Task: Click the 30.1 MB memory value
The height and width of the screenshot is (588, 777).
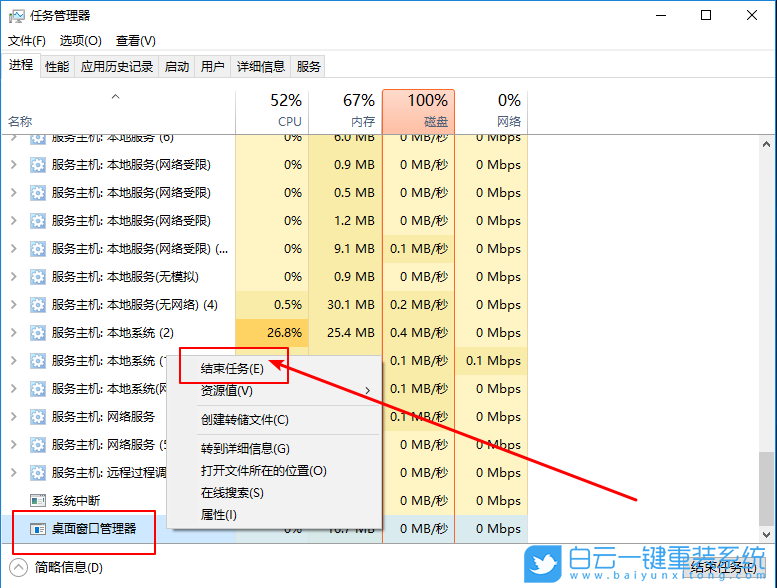Action: [x=350, y=305]
